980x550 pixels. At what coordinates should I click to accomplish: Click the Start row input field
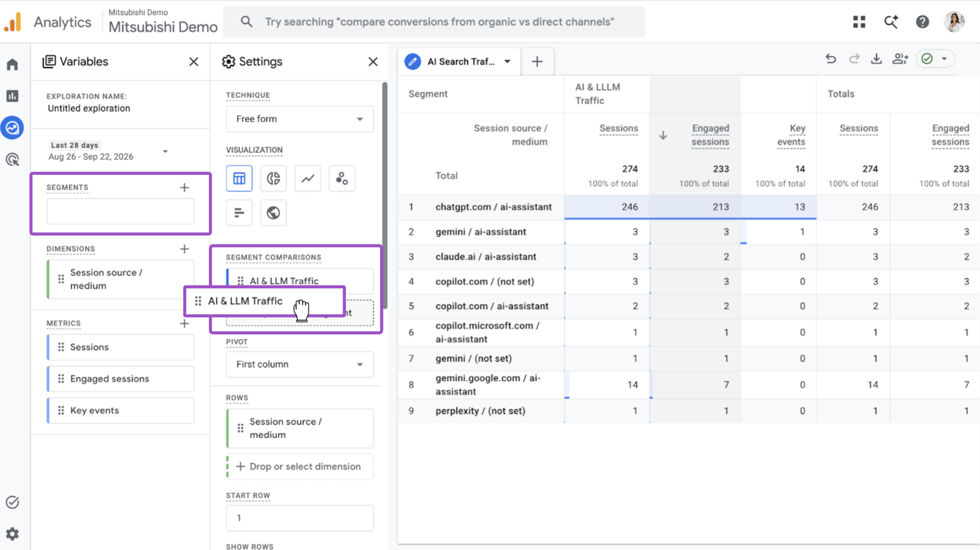tap(300, 518)
